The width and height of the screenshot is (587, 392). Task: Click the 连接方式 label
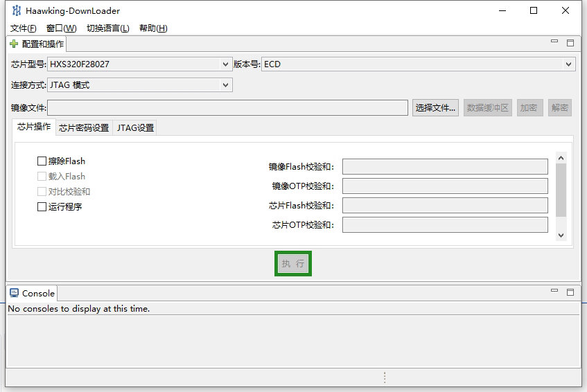point(28,85)
